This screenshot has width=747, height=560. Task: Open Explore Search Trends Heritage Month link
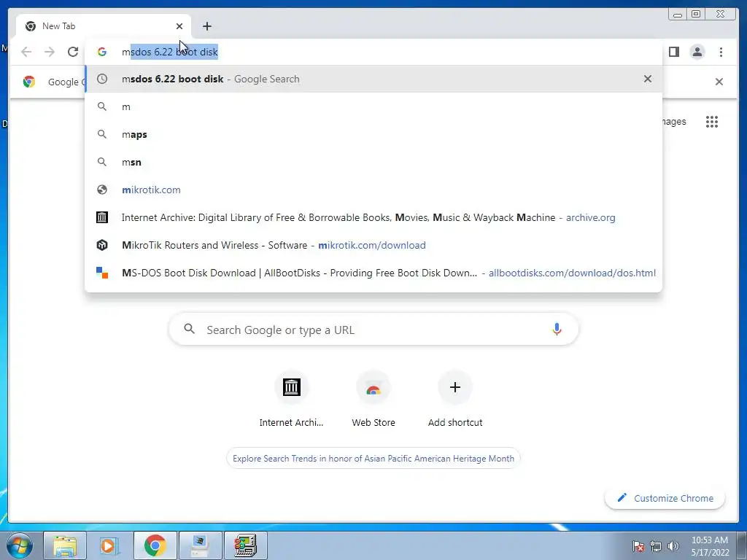[x=373, y=458]
